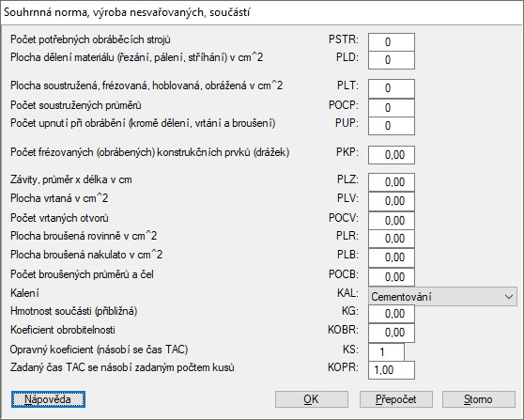Click the PLR flat ground area field
This screenshot has width=524, height=420.
[392, 239]
